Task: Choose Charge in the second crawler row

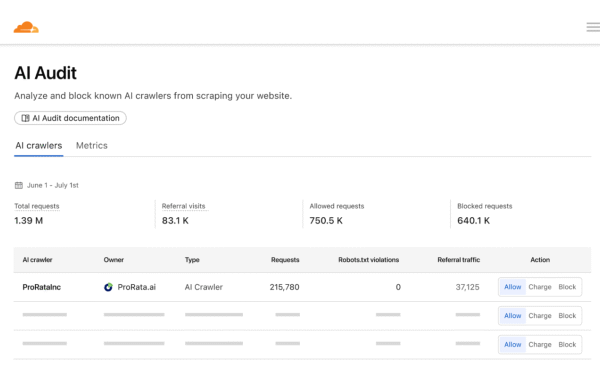Action: (x=540, y=316)
